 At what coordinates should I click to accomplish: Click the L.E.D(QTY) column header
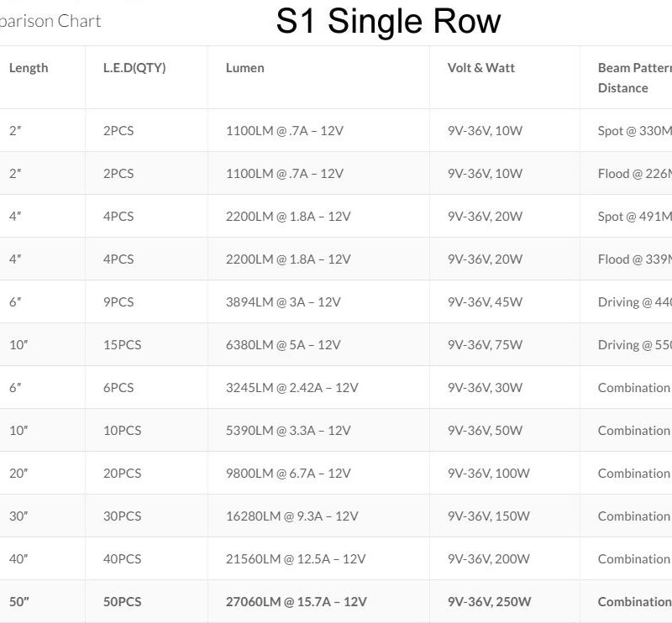click(134, 68)
